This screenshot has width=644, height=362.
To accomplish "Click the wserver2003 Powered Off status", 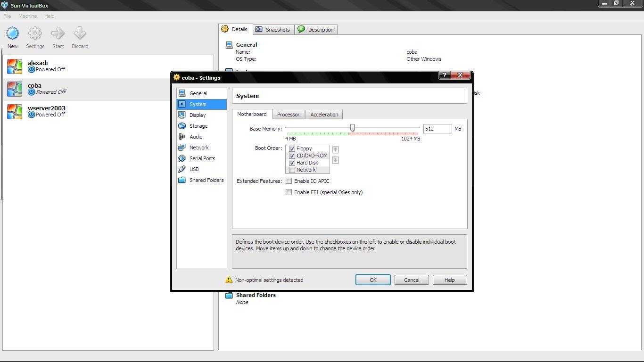I will 50,115.
